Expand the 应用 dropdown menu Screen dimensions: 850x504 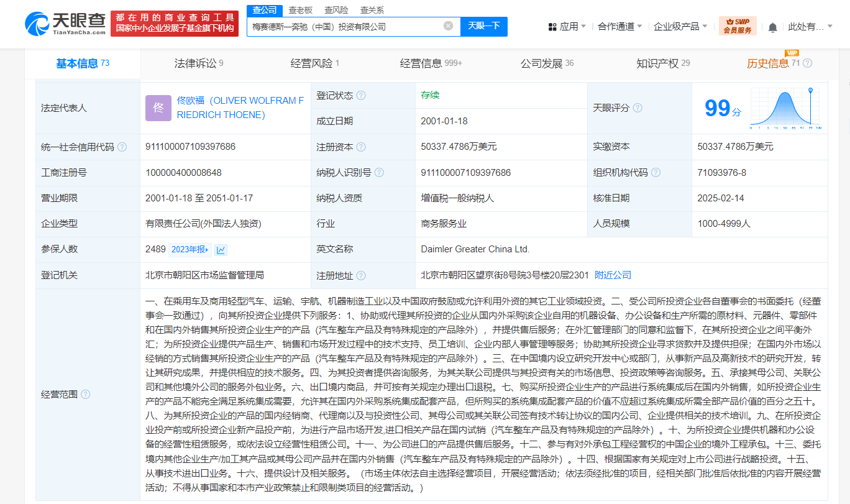pos(568,27)
